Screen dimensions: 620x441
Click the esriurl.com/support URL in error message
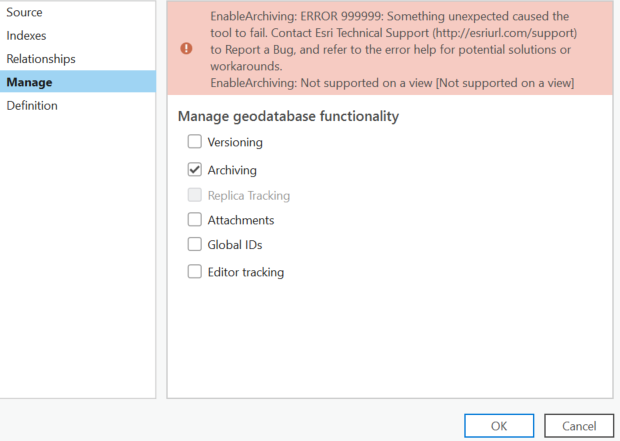510,33
